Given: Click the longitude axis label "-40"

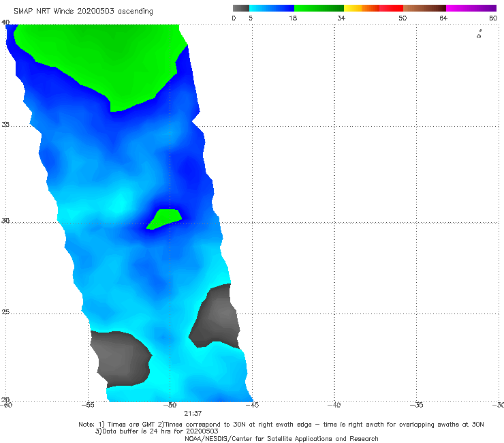Looking at the screenshot, I should tap(334, 405).
